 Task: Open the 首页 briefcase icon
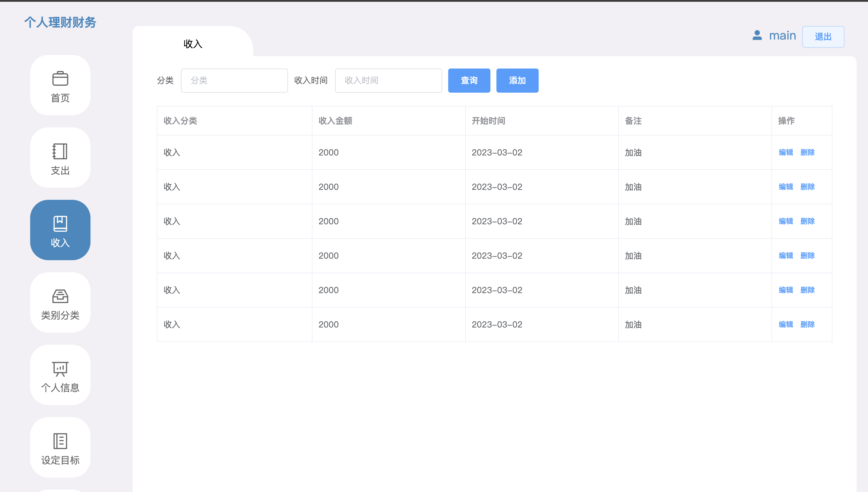(60, 78)
